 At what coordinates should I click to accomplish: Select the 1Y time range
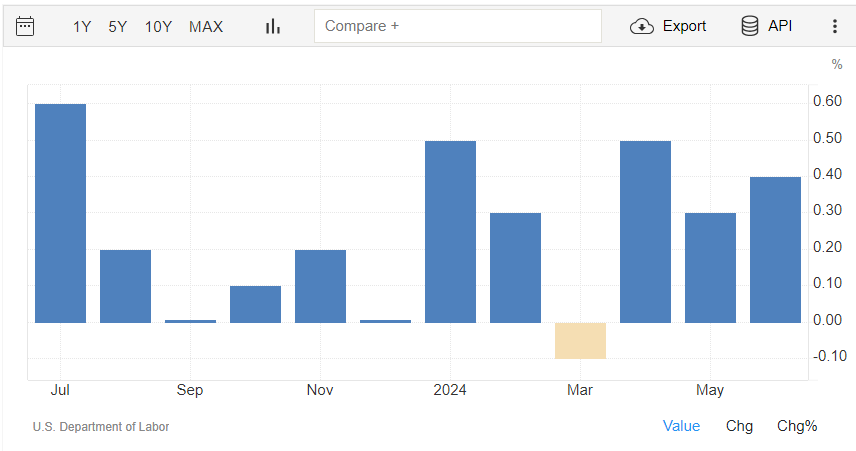(82, 27)
